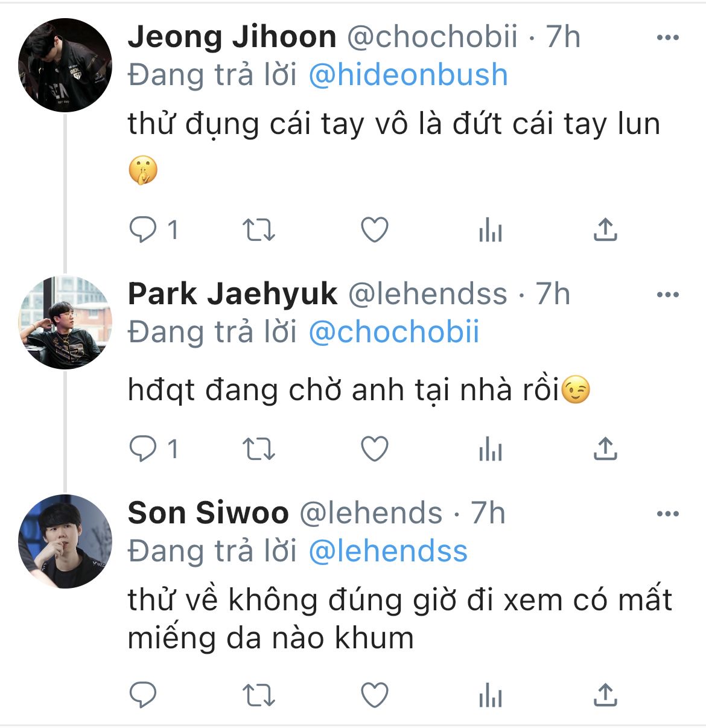The image size is (706, 728).
Task: Reply to Son Siwoo's tweet
Action: [x=143, y=695]
